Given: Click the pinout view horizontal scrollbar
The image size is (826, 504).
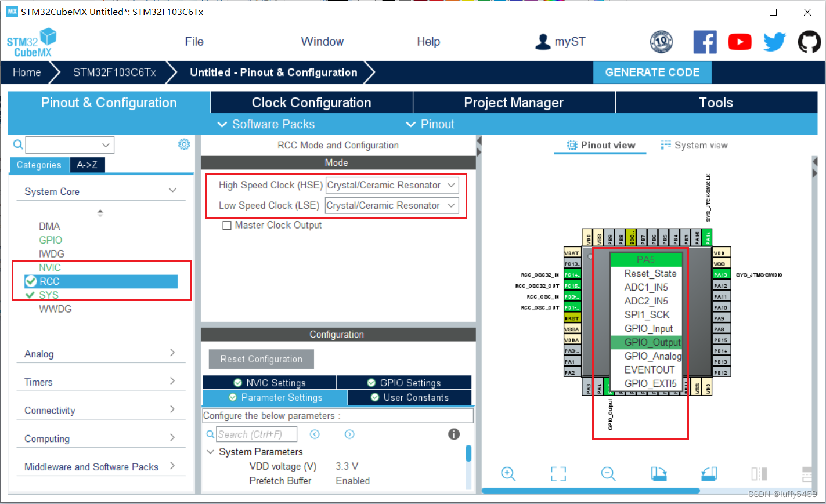Looking at the screenshot, I should pyautogui.click(x=591, y=491).
